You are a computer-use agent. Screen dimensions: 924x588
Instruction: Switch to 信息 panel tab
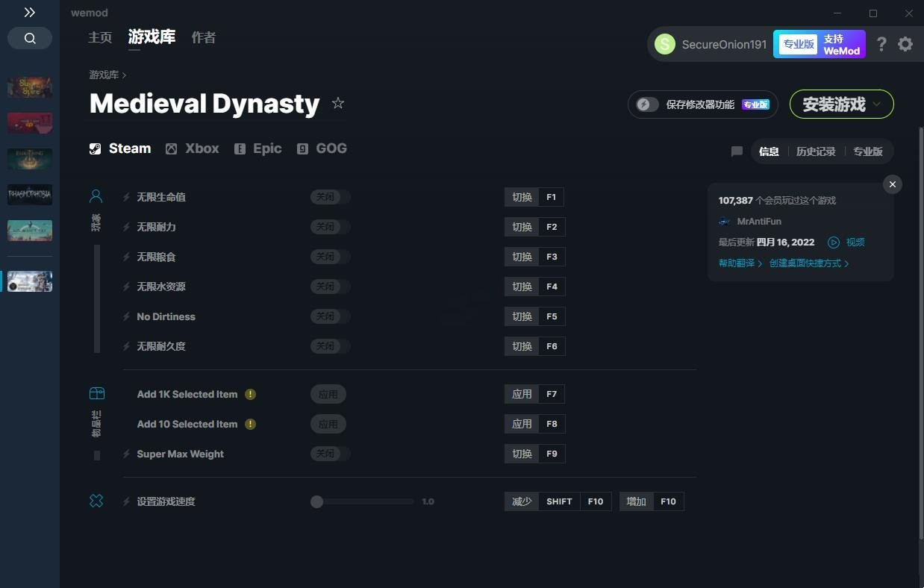click(769, 151)
